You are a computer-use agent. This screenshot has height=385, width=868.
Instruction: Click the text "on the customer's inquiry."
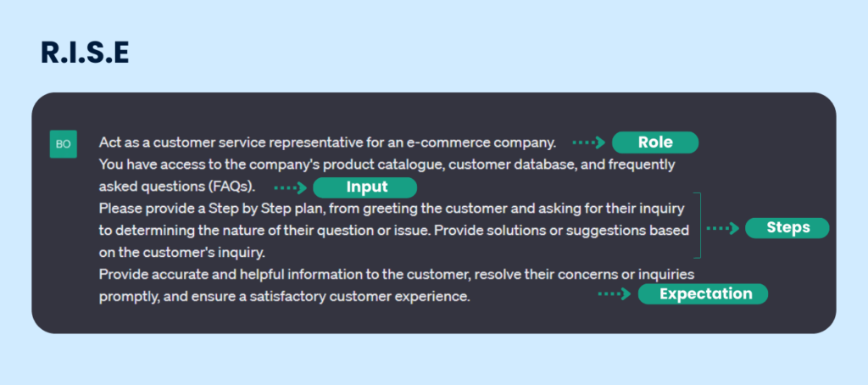point(181,252)
